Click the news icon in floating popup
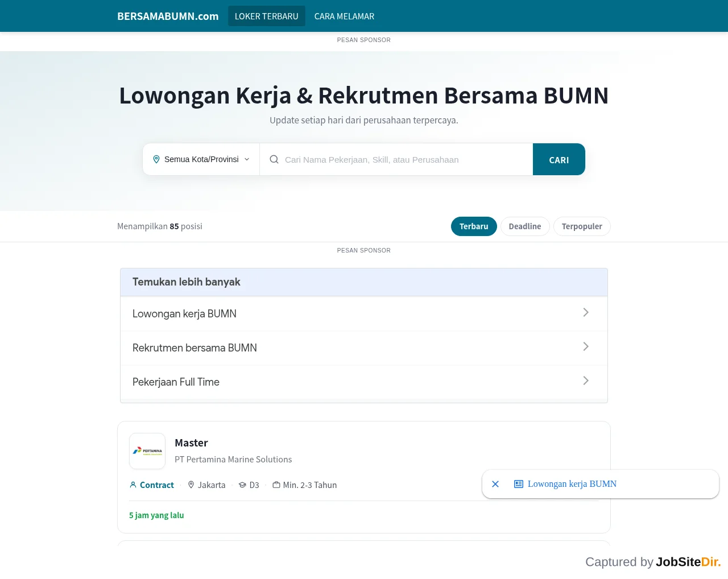The width and height of the screenshot is (728, 579). (x=519, y=484)
